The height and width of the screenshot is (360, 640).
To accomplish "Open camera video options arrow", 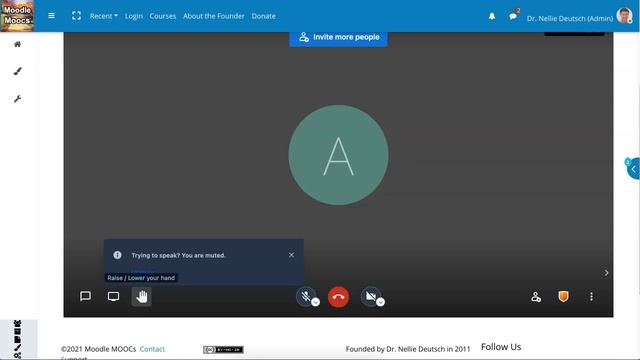I will click(380, 302).
